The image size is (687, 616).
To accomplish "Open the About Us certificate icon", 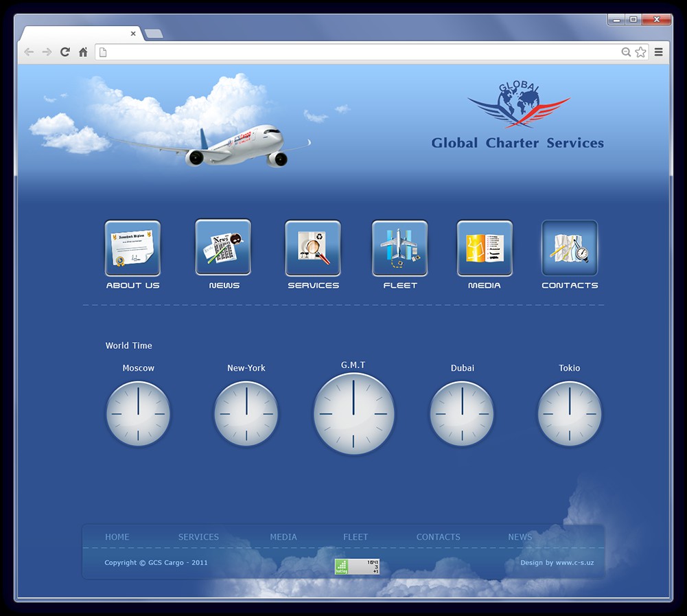I will pyautogui.click(x=132, y=248).
